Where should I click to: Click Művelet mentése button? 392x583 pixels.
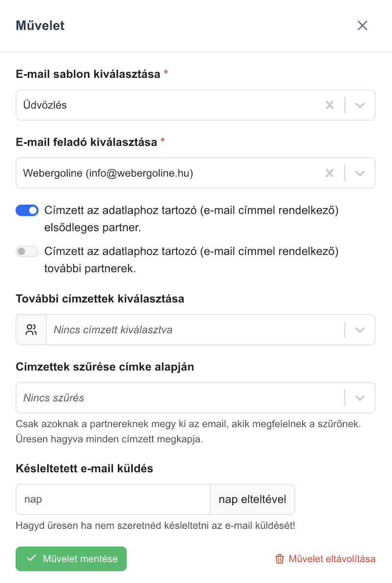coord(71,559)
